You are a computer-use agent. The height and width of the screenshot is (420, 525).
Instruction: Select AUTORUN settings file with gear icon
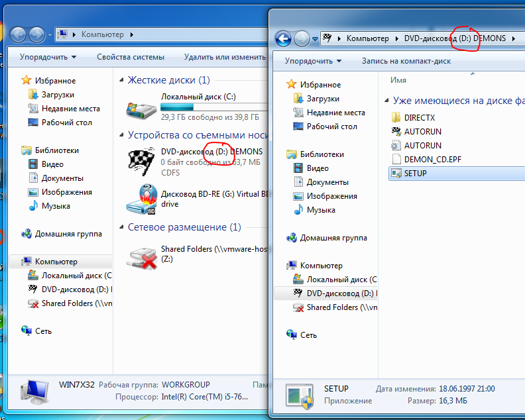point(396,145)
